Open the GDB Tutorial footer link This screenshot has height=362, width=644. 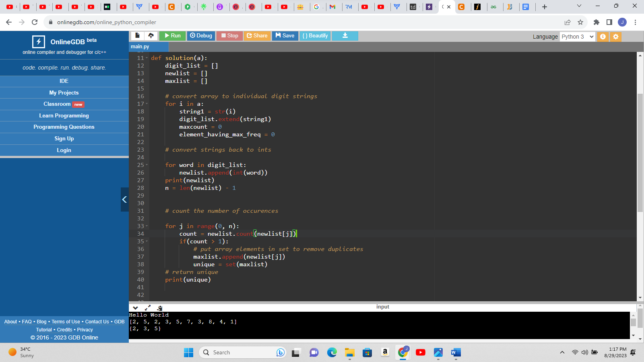point(44,330)
